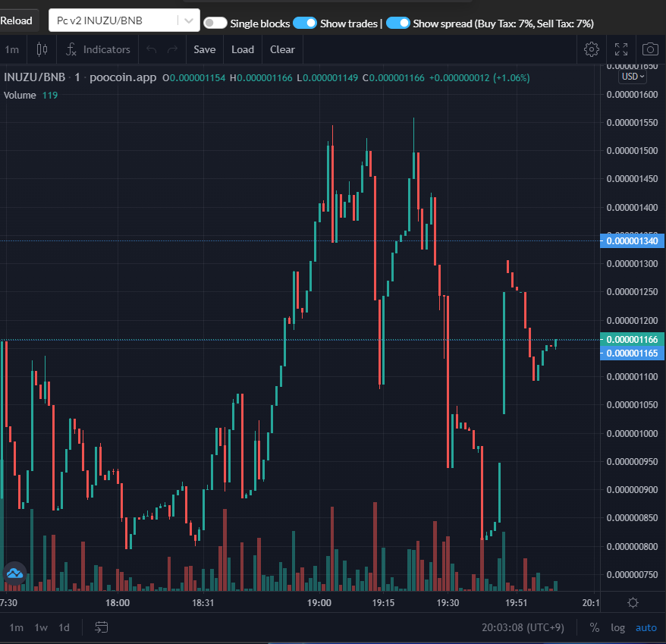Screen dimensions: 666x644
Task: Select the 1w date range
Action: (x=41, y=627)
